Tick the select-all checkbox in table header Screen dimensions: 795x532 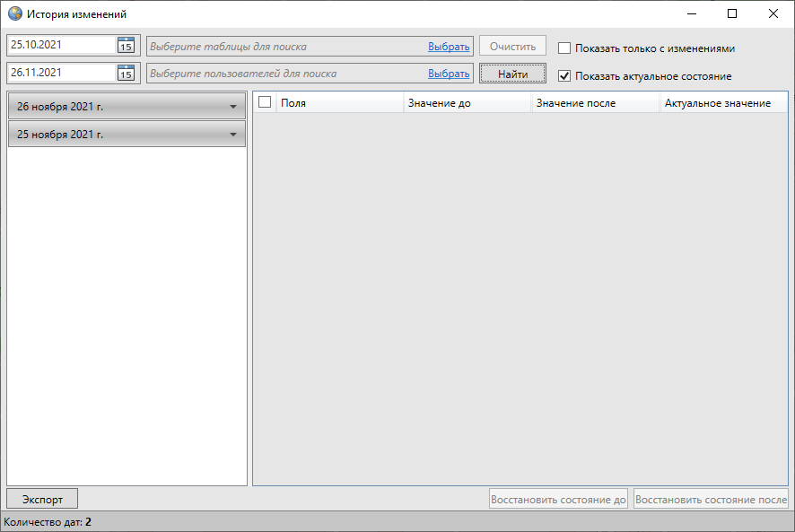tap(265, 103)
